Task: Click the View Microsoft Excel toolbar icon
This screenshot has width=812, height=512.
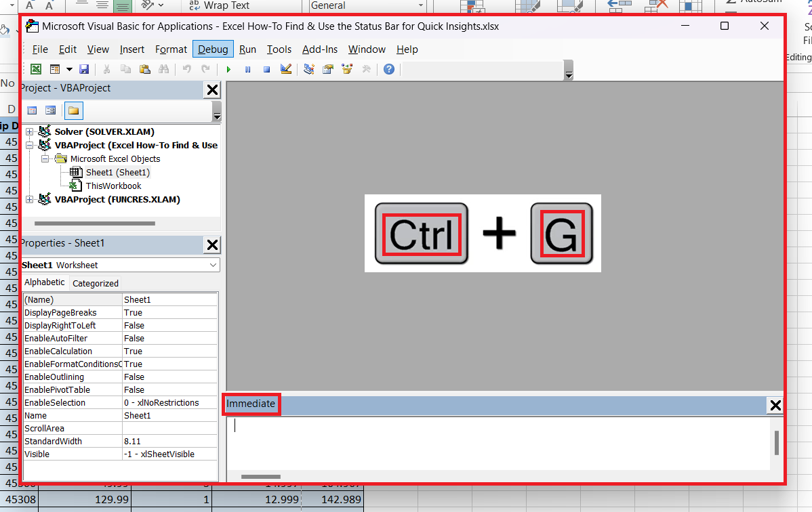Action: click(36, 69)
